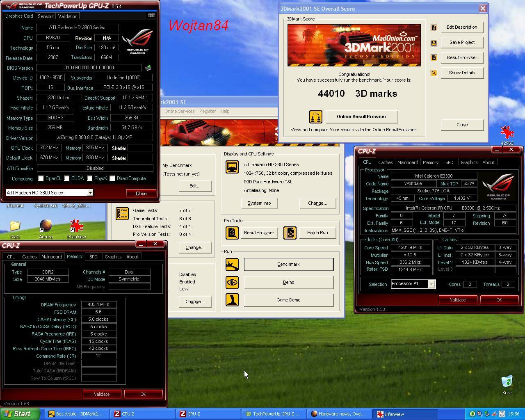Enable the PhysX checkbox

tap(89, 178)
